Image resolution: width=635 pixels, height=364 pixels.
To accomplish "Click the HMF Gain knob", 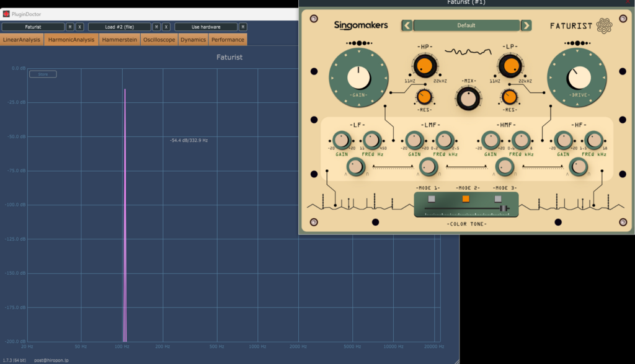I will coord(491,141).
